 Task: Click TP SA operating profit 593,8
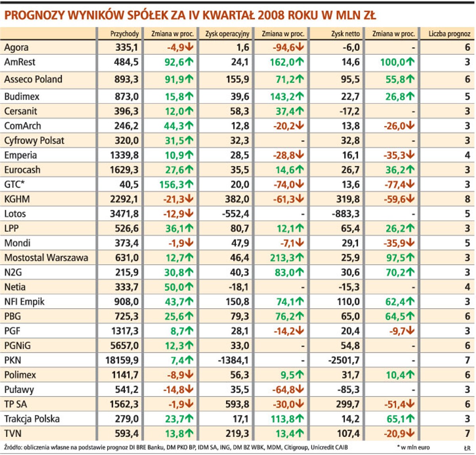[x=237, y=405]
